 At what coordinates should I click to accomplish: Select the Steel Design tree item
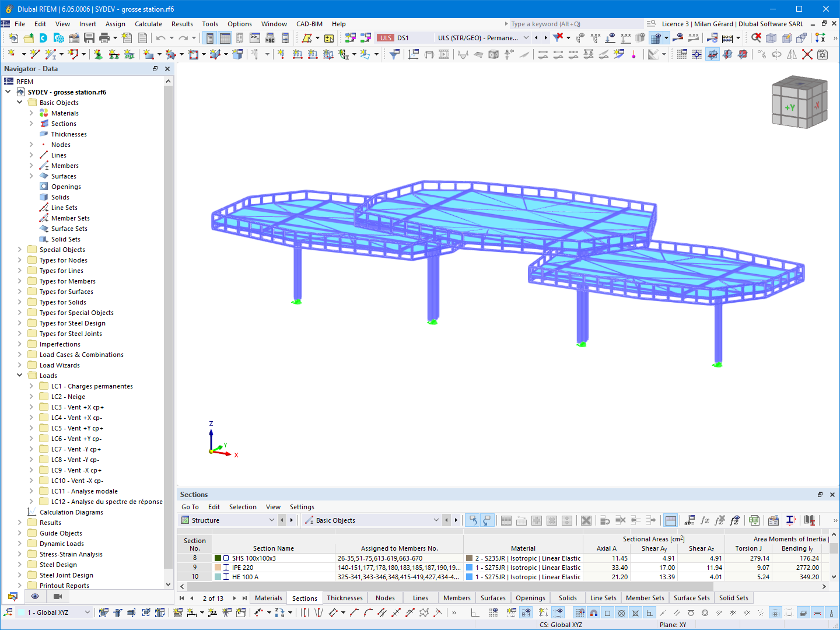click(58, 564)
